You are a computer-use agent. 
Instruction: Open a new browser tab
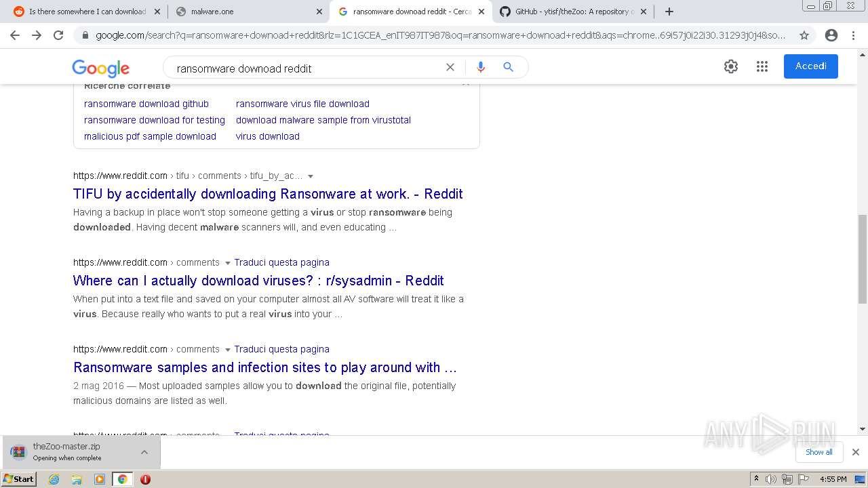coord(669,12)
